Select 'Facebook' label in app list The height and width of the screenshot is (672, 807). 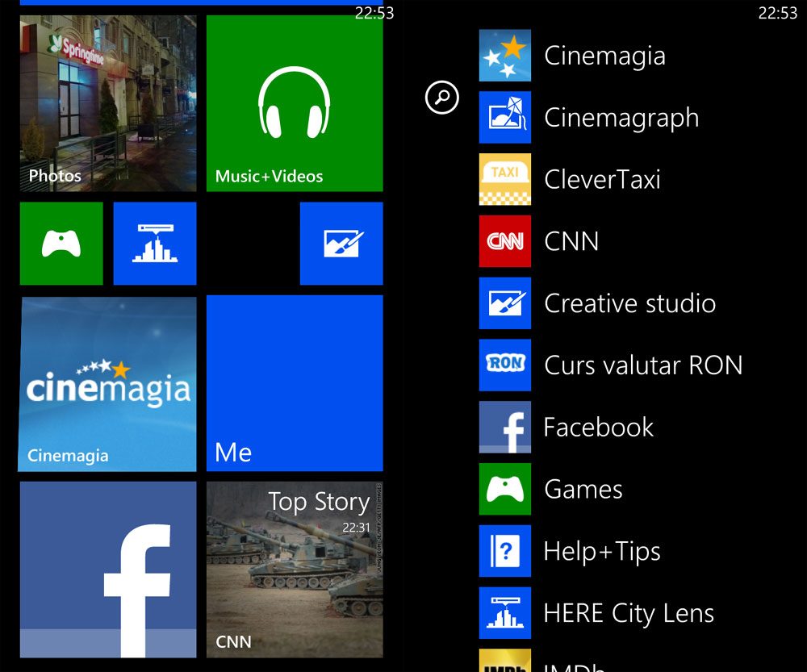pyautogui.click(x=599, y=427)
